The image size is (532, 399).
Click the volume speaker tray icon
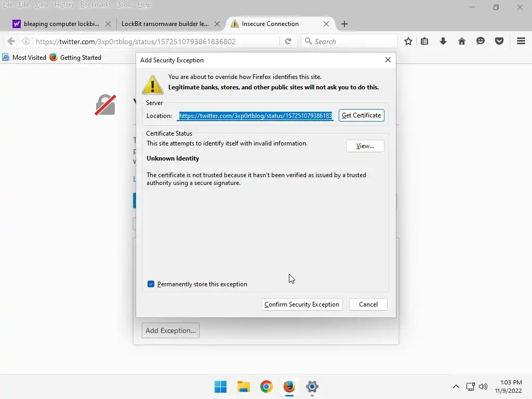(x=483, y=387)
